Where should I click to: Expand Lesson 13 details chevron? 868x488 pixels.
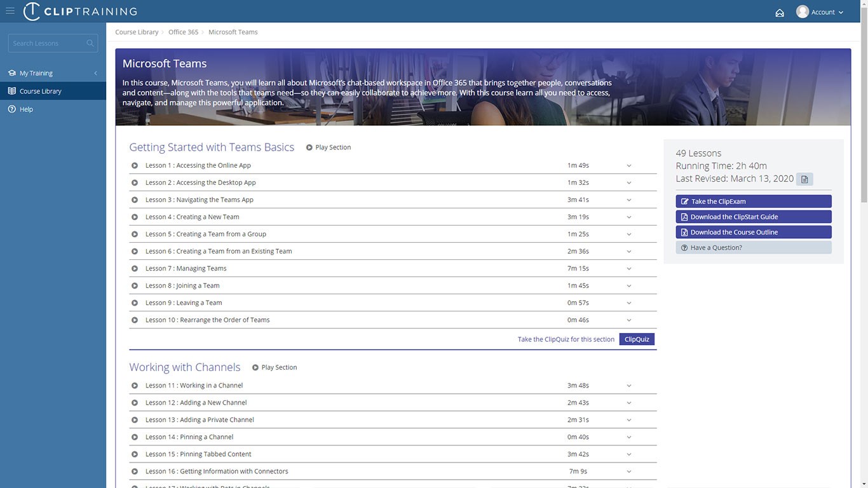coord(629,419)
